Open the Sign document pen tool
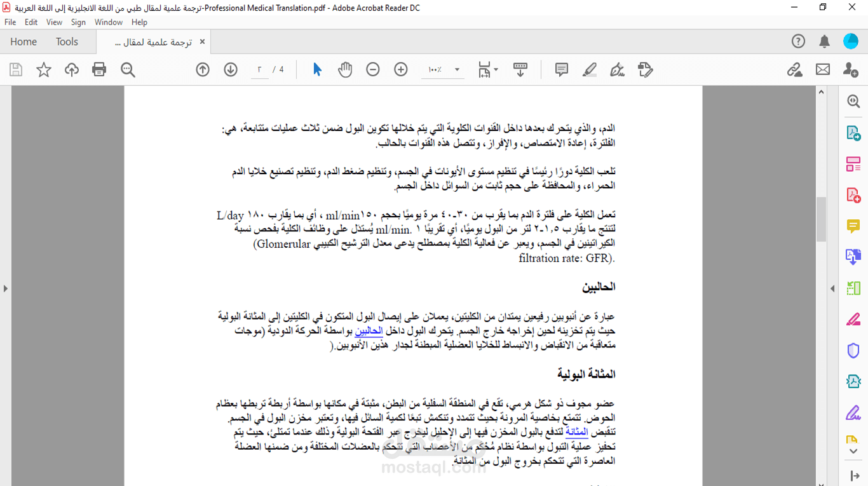 coord(618,70)
